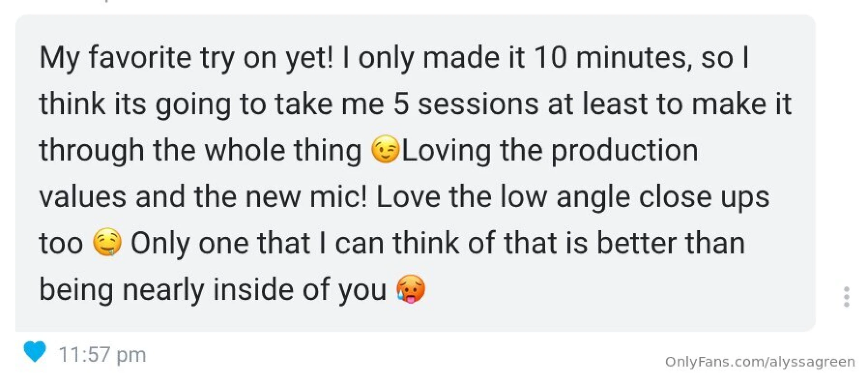Viewport: 868px width, 383px height.
Task: Click the word "production" in the message
Action: [x=624, y=150]
